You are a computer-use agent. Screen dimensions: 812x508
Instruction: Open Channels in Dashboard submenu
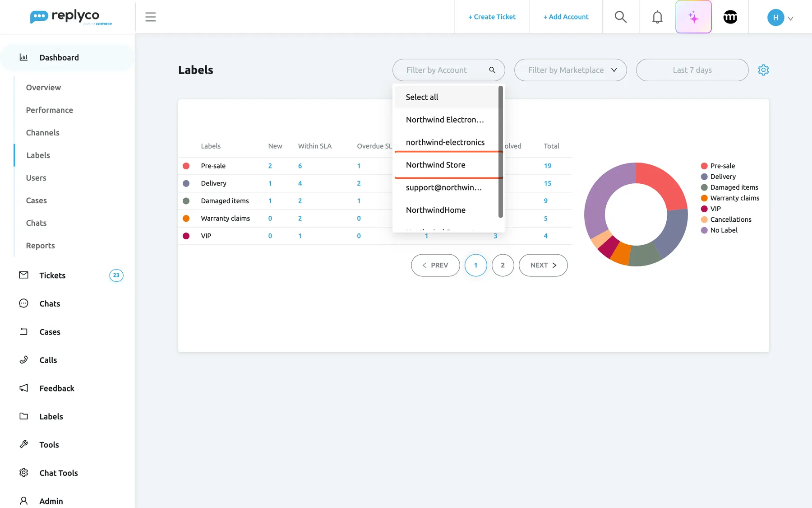coord(42,133)
